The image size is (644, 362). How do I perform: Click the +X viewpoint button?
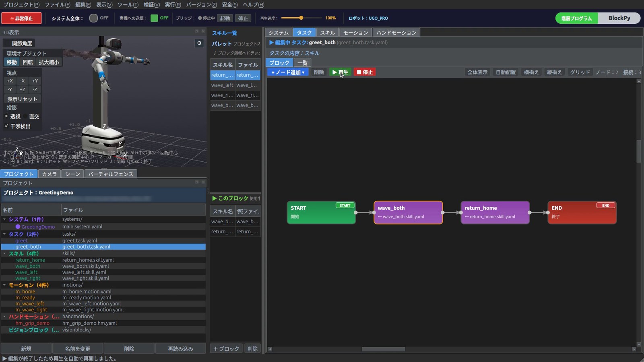click(x=10, y=81)
